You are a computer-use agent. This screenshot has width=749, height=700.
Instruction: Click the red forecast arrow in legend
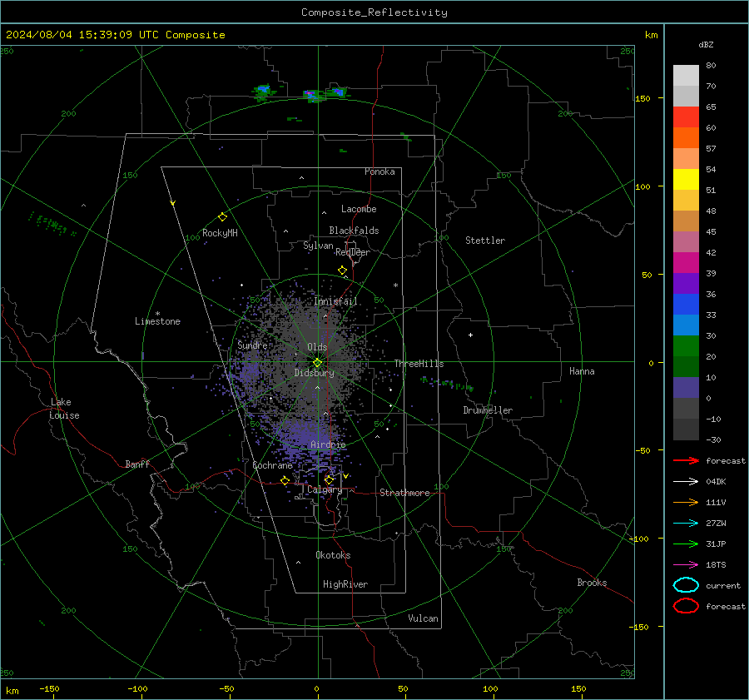click(x=686, y=460)
